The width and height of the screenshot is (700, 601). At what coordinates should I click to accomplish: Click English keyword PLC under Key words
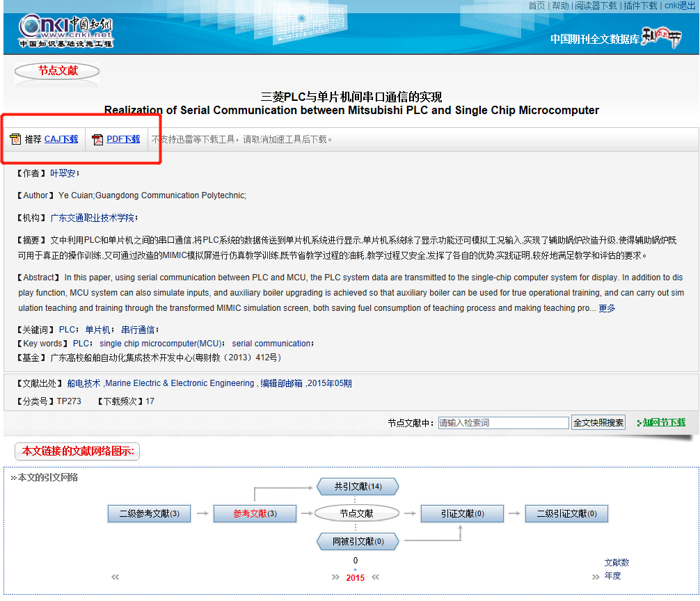click(81, 344)
